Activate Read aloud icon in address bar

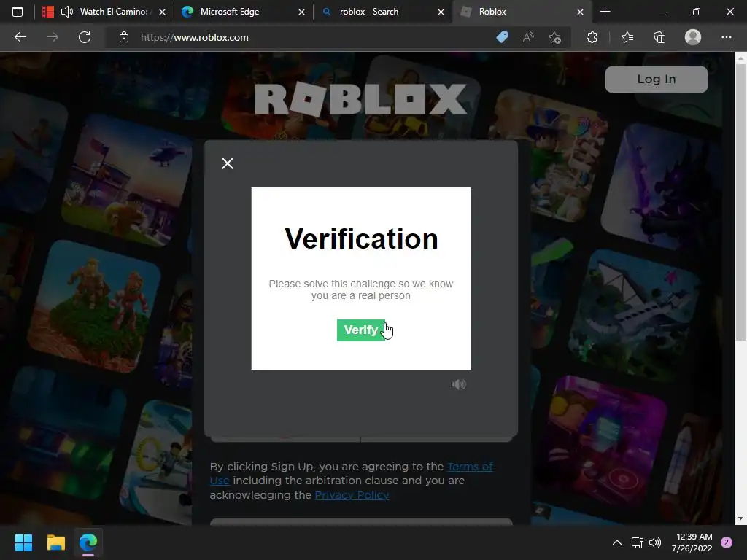click(x=528, y=37)
